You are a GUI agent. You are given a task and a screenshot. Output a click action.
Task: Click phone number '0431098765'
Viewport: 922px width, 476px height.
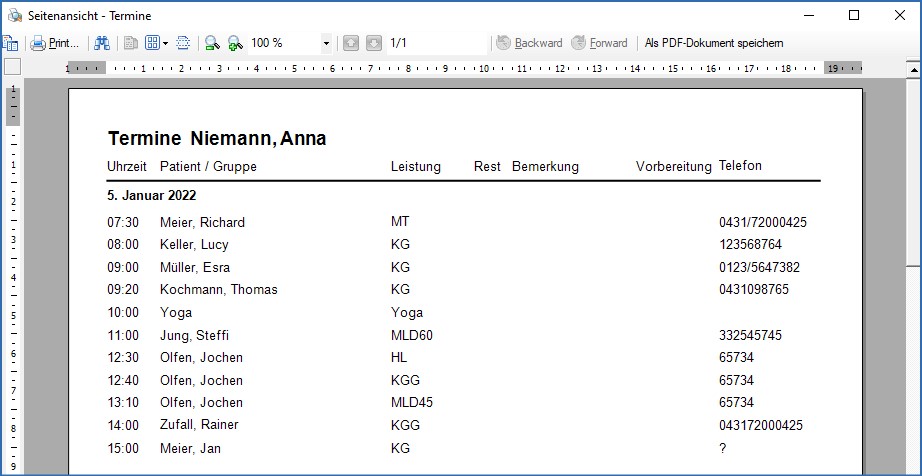754,290
